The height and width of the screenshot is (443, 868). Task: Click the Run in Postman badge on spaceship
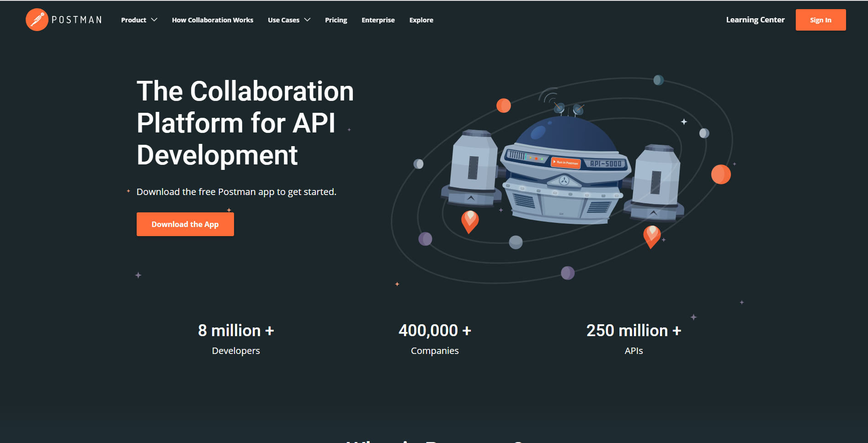[566, 163]
